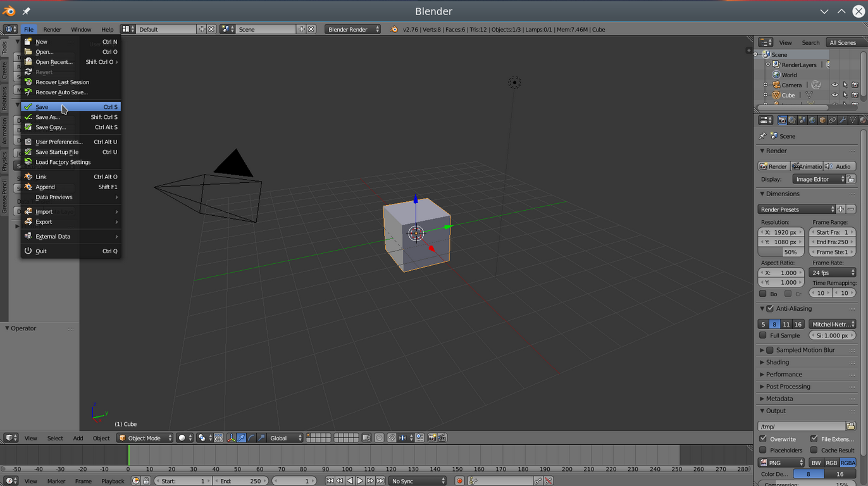Choose Save As... from the File menu
The height and width of the screenshot is (486, 868).
(x=48, y=117)
